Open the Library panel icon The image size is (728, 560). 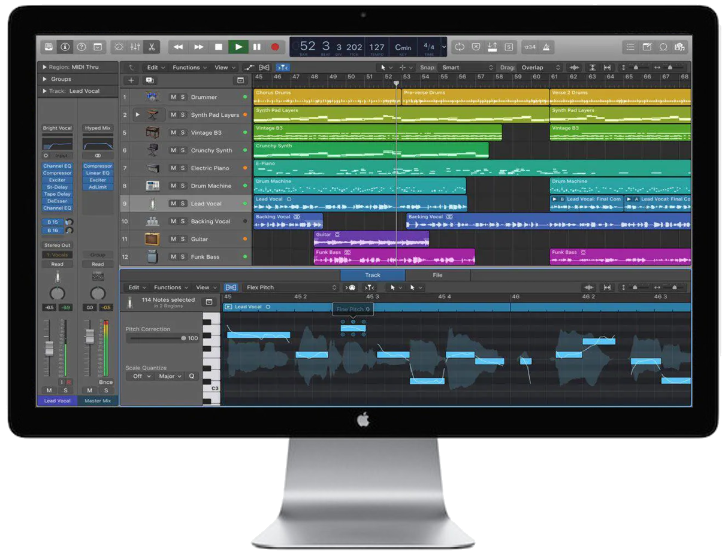point(49,47)
